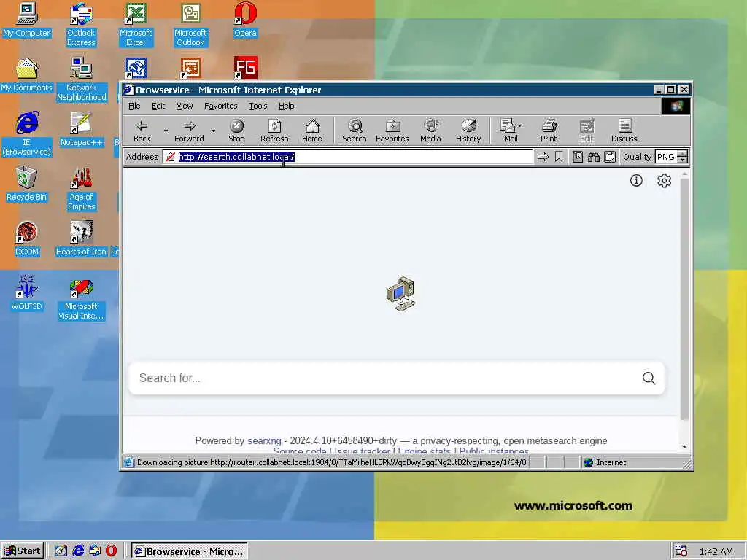This screenshot has width=747, height=560.
Task: Open the Forward history dropdown arrow
Action: tap(213, 131)
